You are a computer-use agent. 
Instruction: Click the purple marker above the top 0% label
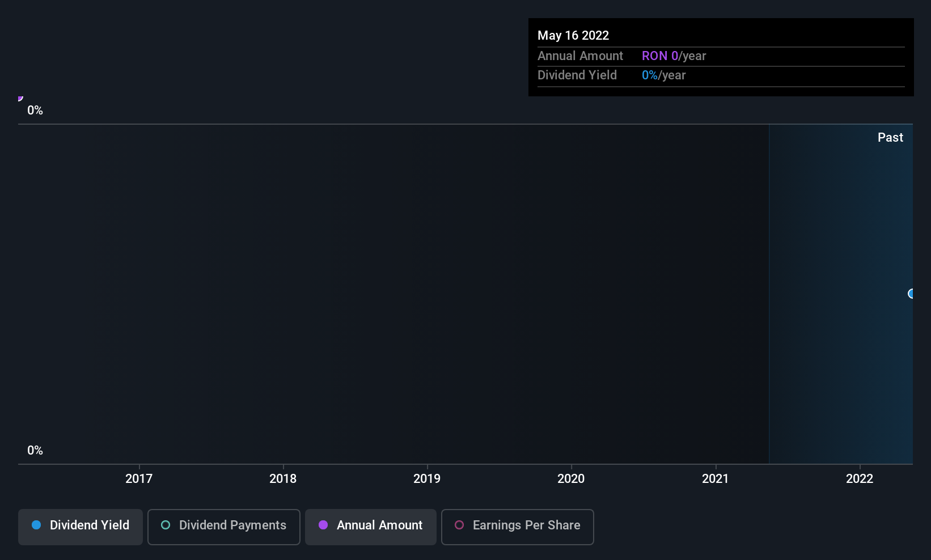[20, 98]
